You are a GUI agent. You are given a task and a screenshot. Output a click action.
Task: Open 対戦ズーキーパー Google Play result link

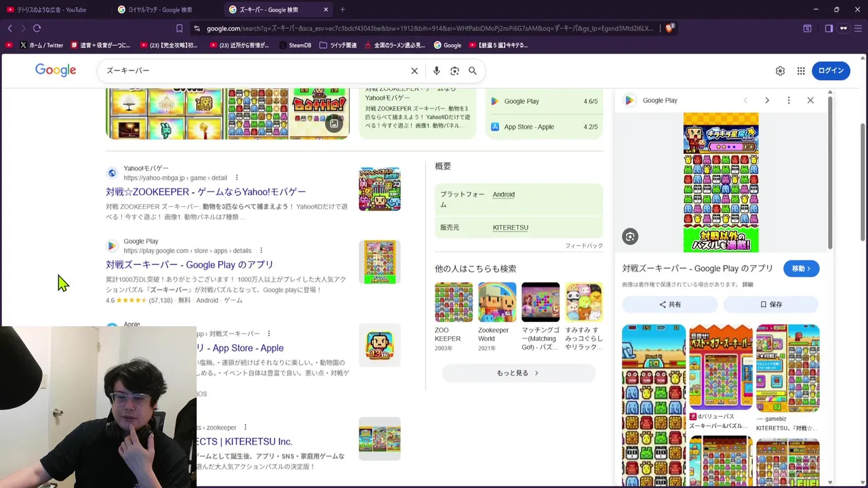point(190,265)
